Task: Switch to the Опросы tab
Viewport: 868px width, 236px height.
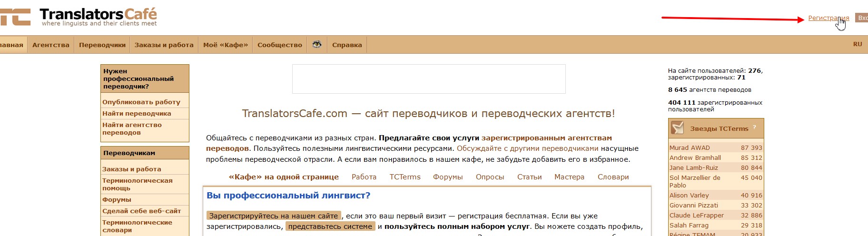Action: coord(490,177)
